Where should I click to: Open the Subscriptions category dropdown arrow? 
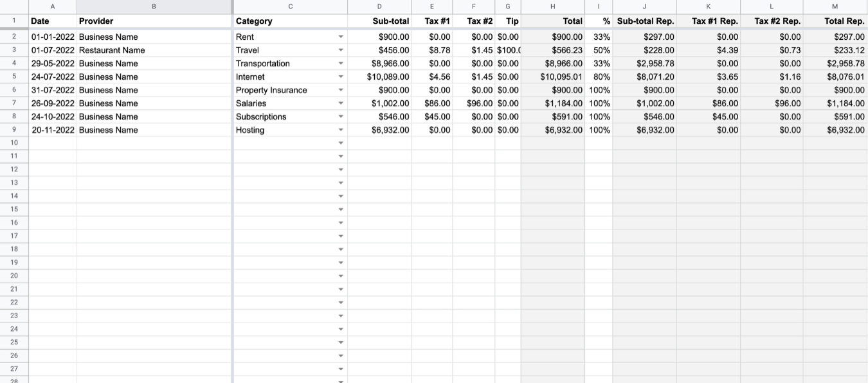[341, 117]
